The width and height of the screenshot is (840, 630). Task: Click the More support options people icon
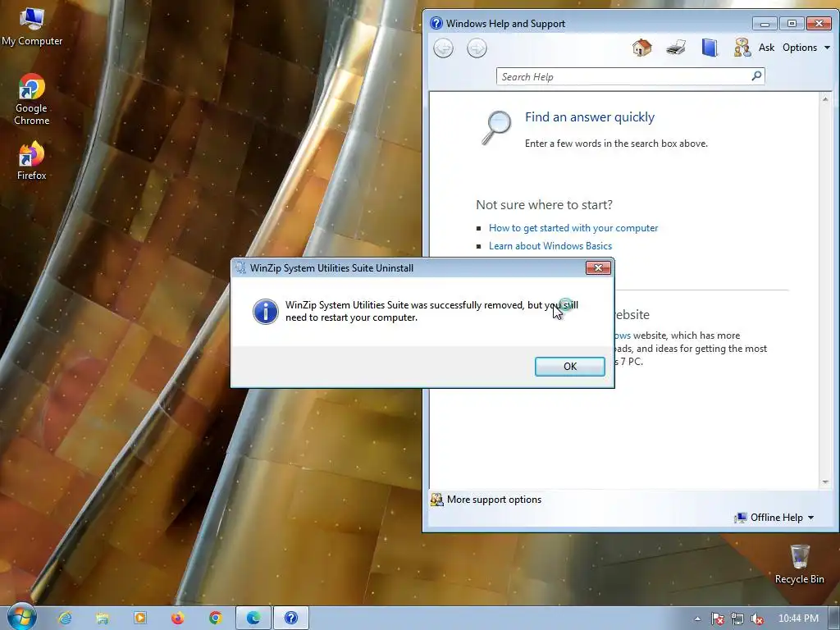[x=437, y=500]
